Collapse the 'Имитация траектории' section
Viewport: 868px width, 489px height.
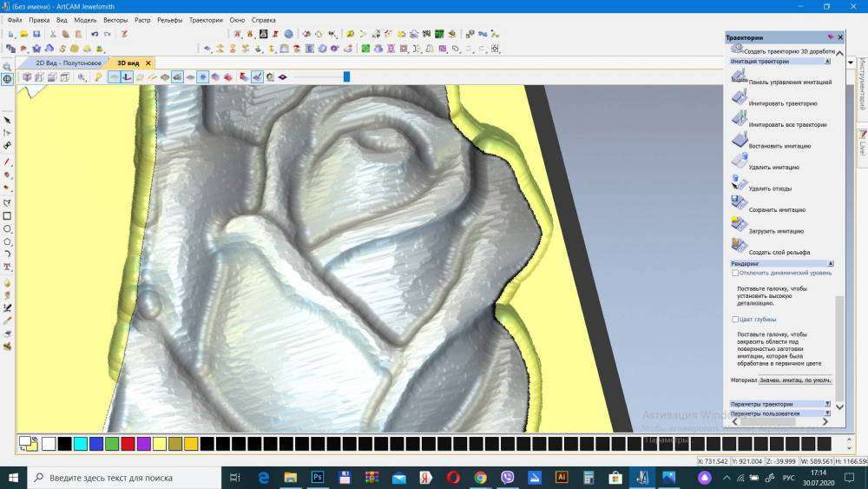pyautogui.click(x=827, y=62)
